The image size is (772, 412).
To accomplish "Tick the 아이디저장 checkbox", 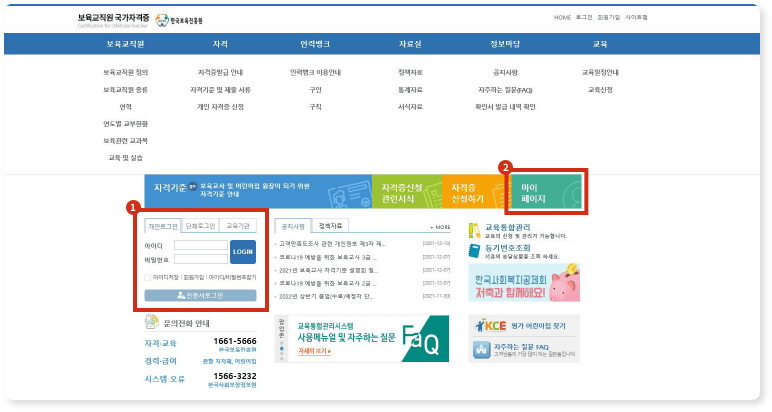I will 148,278.
